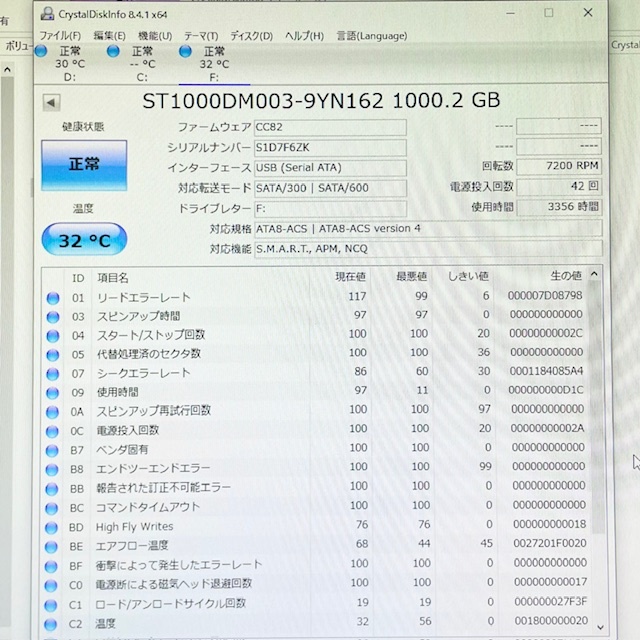The height and width of the screenshot is (640, 640).
Task: Click the status icon for ID 03 row
Action: point(53,317)
